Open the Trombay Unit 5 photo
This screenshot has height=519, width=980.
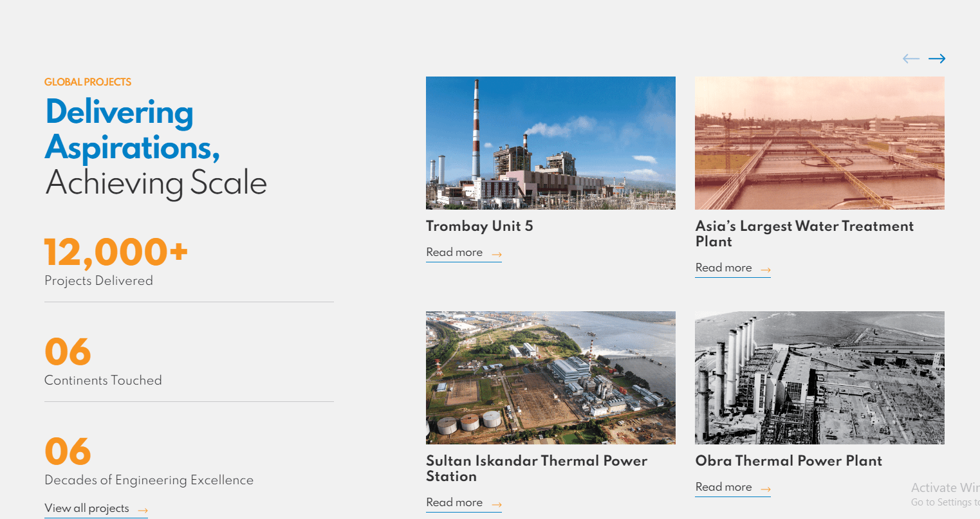point(551,143)
